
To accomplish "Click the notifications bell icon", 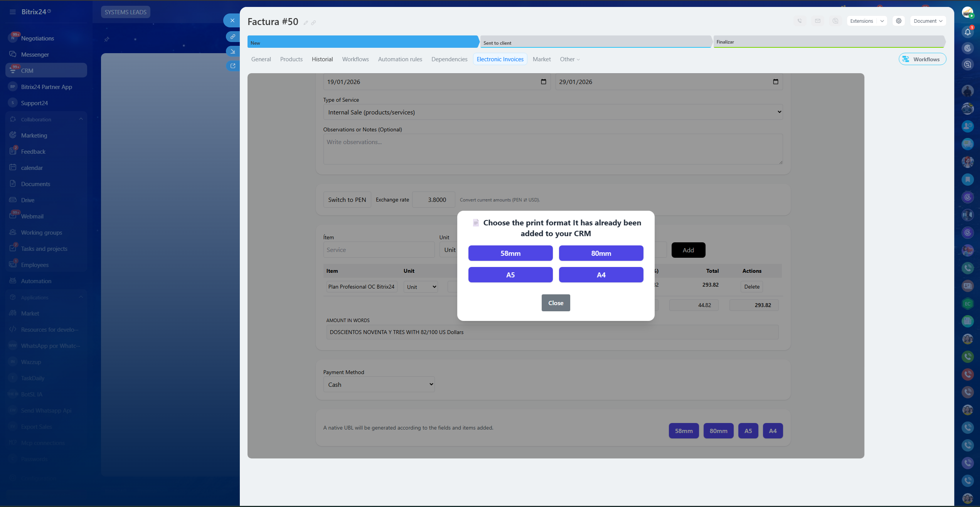I will coord(967,32).
